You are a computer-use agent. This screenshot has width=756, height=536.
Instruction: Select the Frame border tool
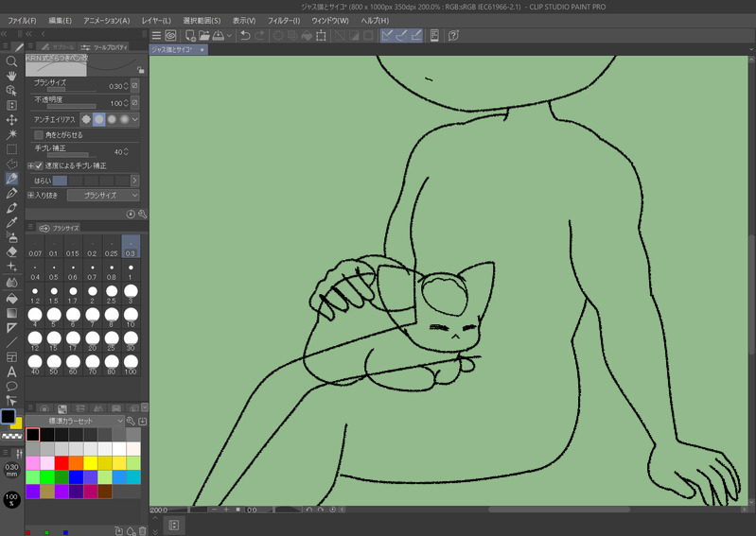pyautogui.click(x=11, y=356)
